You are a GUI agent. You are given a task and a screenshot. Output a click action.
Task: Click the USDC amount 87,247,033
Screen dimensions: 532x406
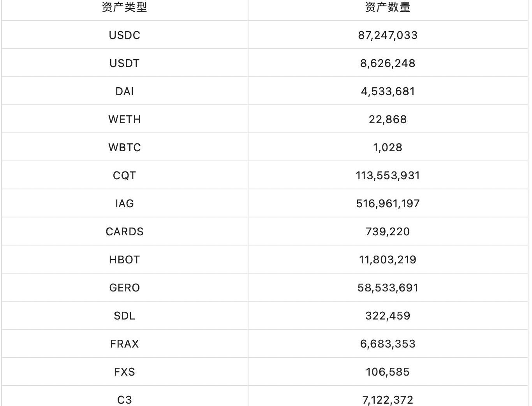point(388,35)
